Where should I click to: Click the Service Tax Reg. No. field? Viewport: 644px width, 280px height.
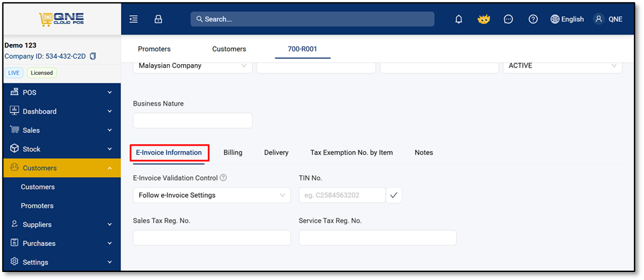[x=377, y=238]
